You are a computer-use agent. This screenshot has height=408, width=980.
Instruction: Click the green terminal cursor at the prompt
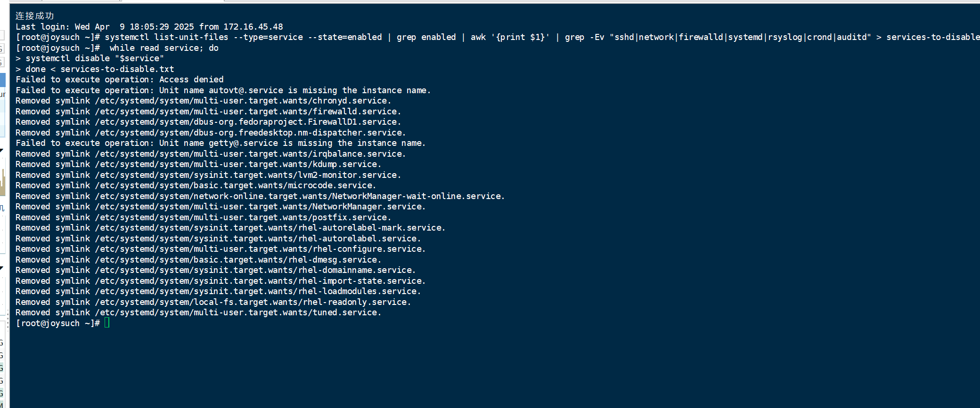(x=107, y=323)
